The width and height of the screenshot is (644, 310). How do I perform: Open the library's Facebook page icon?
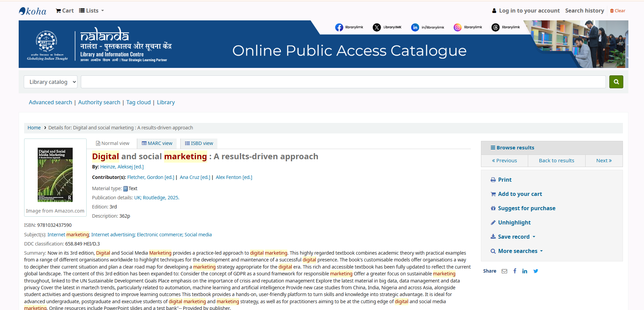[339, 28]
